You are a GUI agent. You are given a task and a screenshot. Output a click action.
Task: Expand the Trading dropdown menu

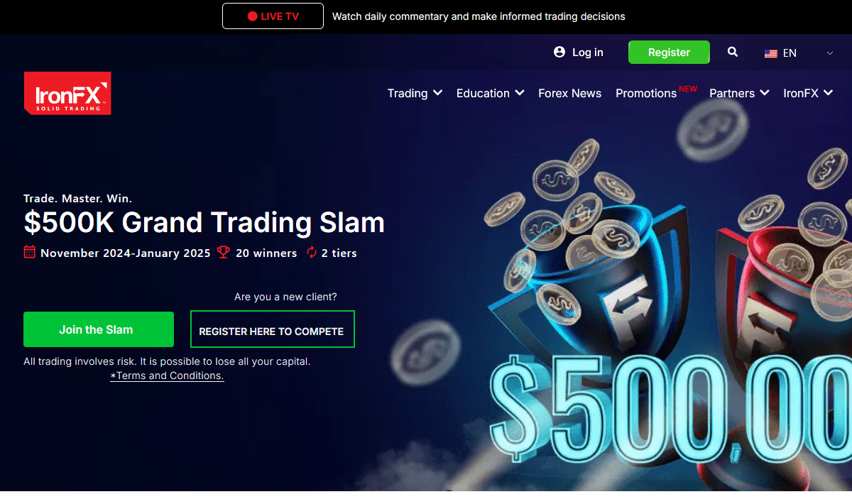pos(415,93)
